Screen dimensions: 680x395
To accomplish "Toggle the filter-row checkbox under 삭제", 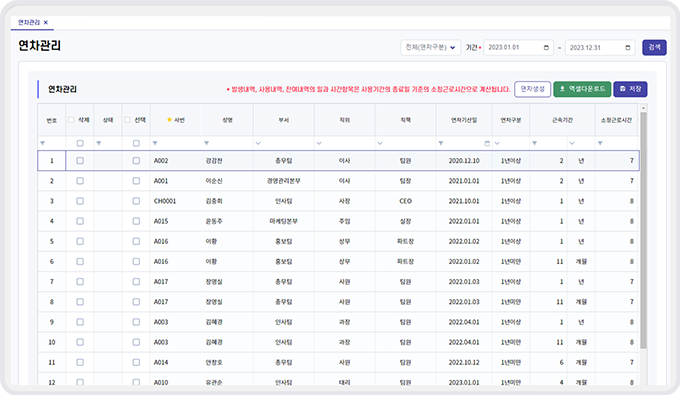I will click(x=80, y=143).
